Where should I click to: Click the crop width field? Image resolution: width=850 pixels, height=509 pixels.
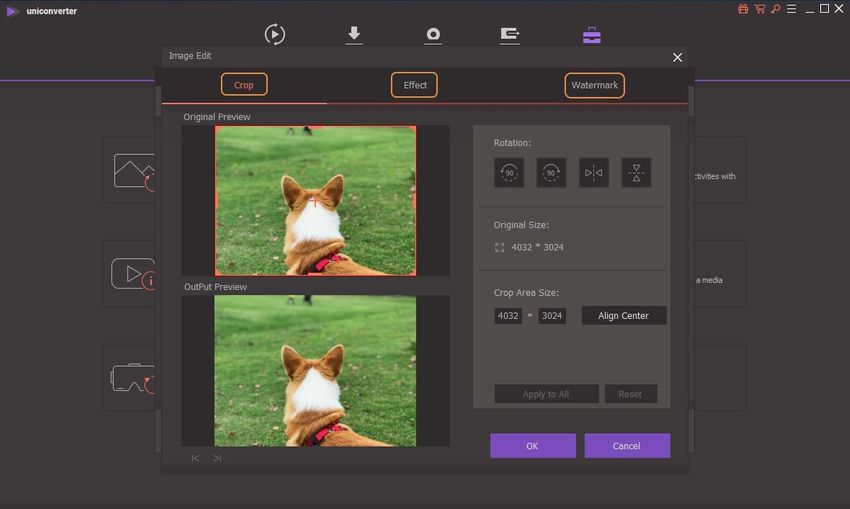click(x=508, y=316)
